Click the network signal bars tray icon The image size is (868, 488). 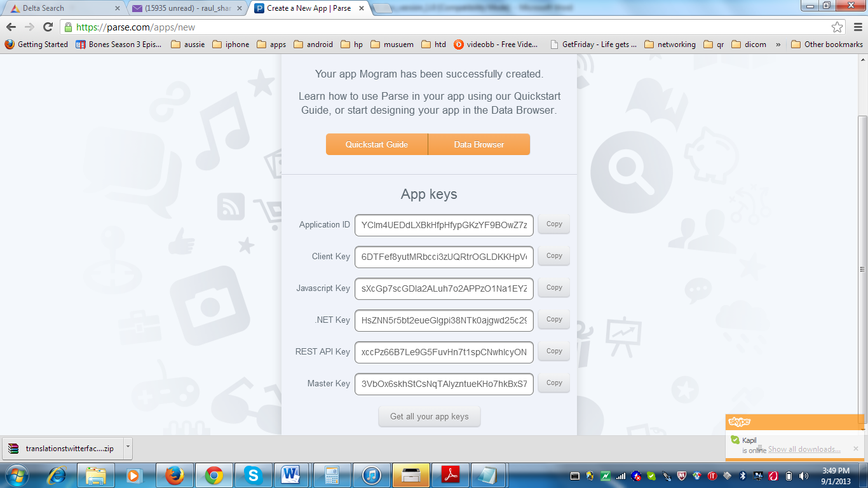[x=621, y=475]
